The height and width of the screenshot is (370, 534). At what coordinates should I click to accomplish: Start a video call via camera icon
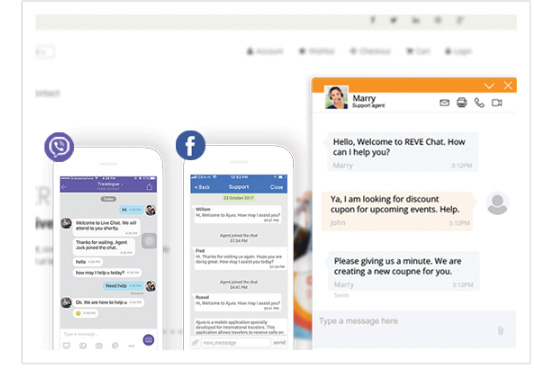tap(497, 103)
